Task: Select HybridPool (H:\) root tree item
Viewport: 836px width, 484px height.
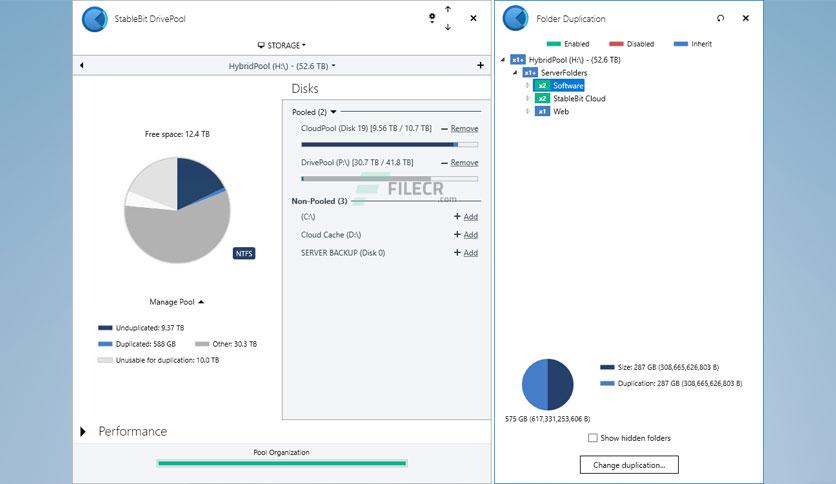Action: pos(574,60)
